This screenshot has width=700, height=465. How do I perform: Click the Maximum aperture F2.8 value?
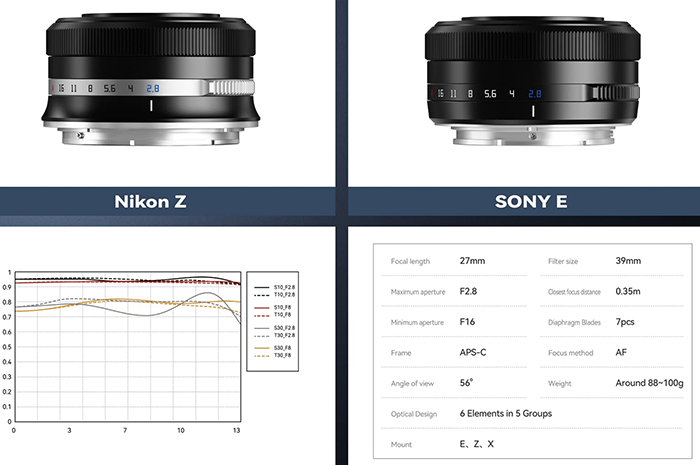click(468, 291)
